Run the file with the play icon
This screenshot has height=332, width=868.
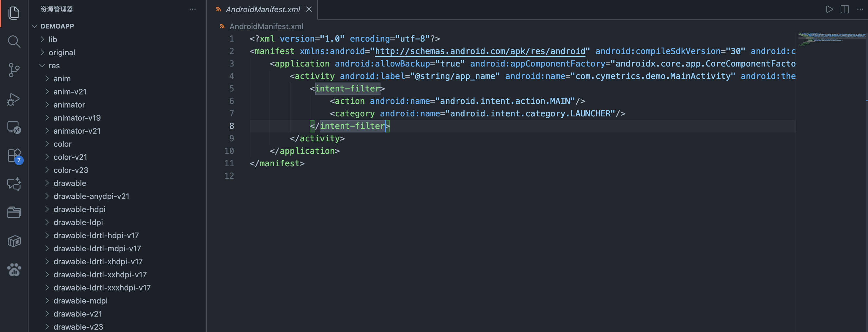tap(829, 9)
